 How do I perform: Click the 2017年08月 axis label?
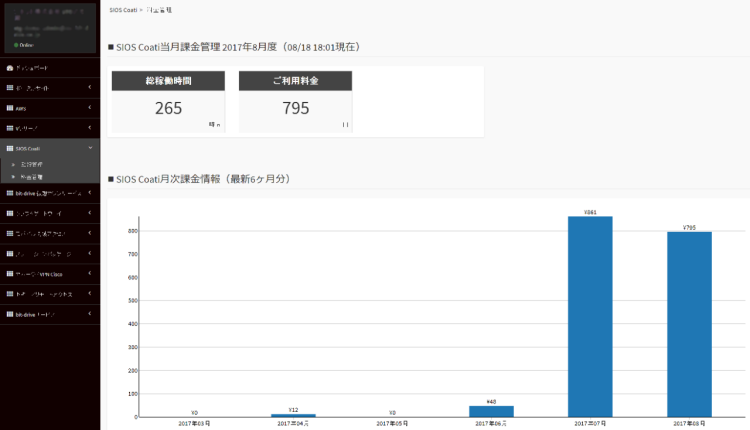689,424
